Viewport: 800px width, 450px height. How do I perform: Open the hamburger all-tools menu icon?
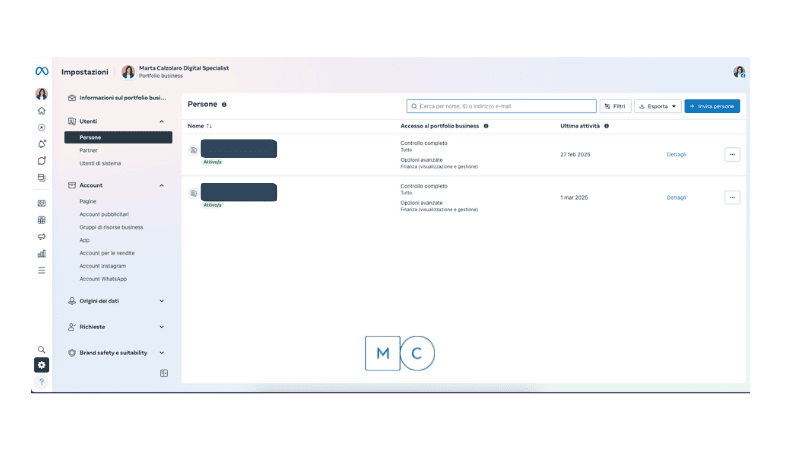[x=41, y=270]
